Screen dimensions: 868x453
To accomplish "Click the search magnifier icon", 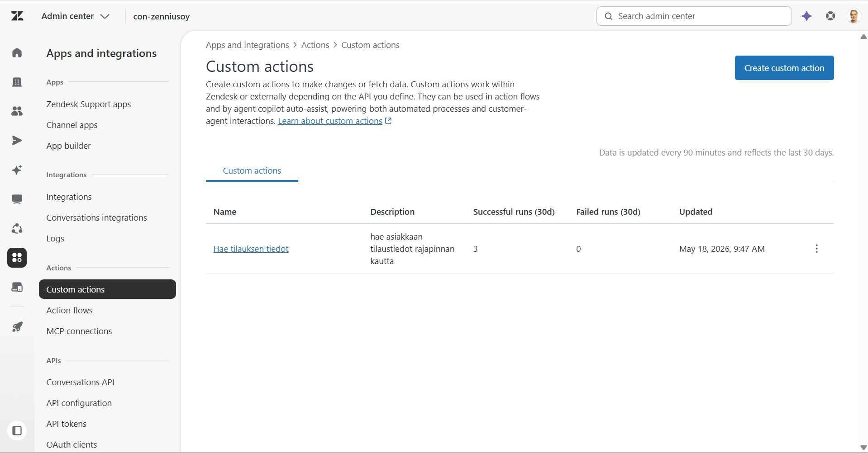I will (609, 16).
